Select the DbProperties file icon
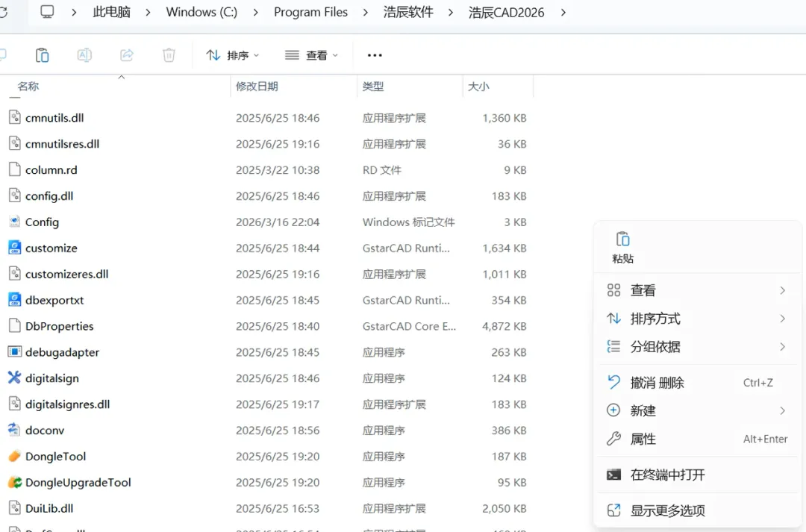This screenshot has width=806, height=532. pyautogui.click(x=14, y=326)
